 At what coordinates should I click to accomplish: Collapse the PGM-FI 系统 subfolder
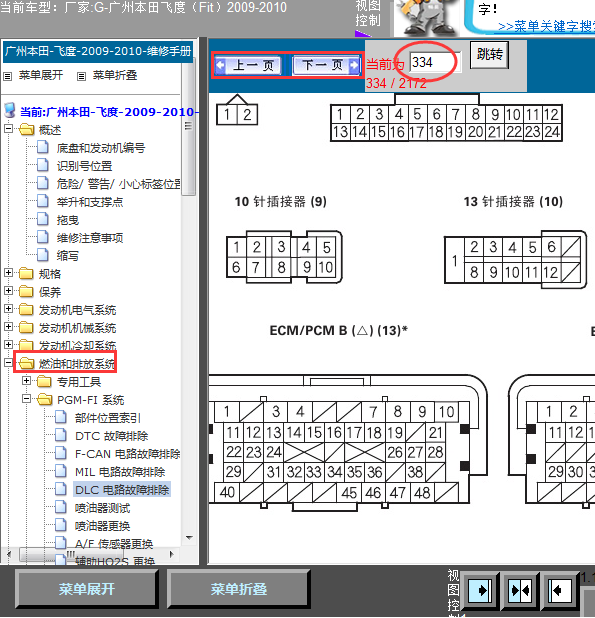pyautogui.click(x=26, y=399)
